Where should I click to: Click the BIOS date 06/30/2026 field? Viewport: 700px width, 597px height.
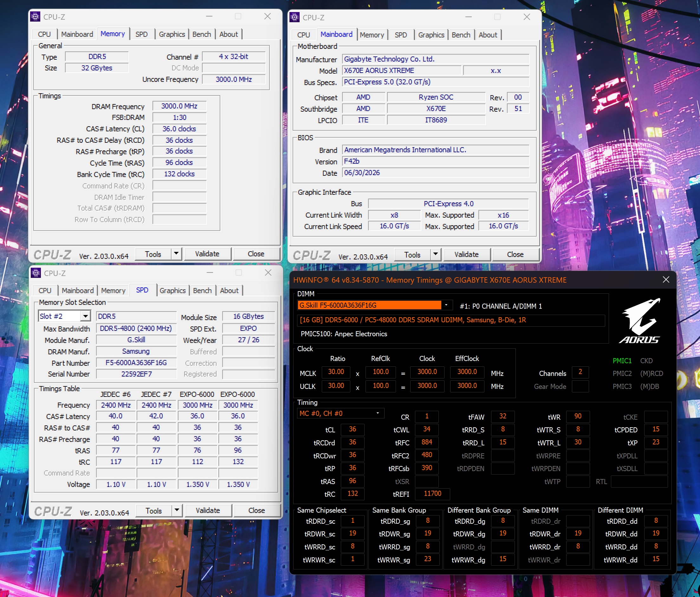[436, 173]
